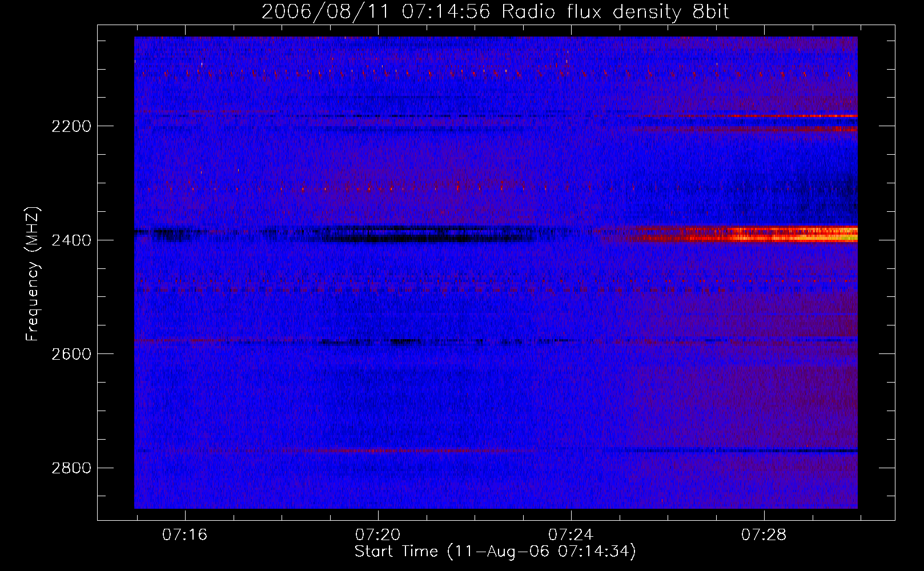924x571 pixels.
Task: Click the bright yellow emission band near 2400 MHz
Action: click(x=794, y=234)
